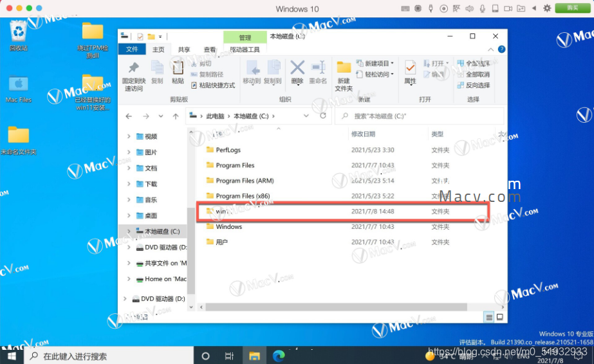The width and height of the screenshot is (594, 364).
Task: Switch to the 查看 ribbon tab
Action: click(x=210, y=50)
